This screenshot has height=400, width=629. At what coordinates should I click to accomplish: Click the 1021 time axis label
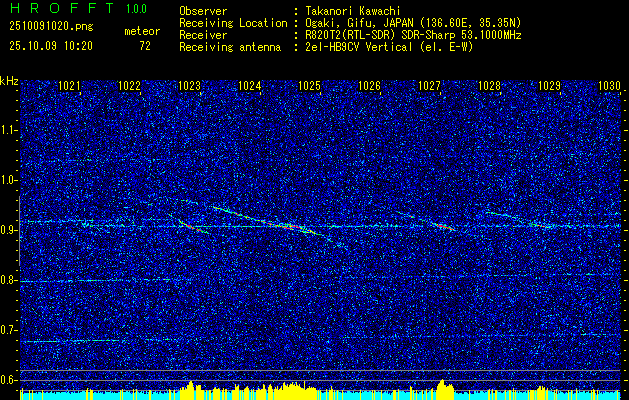(69, 86)
